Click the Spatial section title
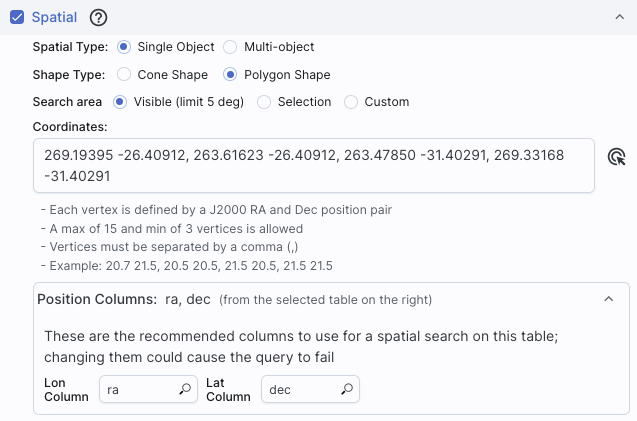The height and width of the screenshot is (421, 637). (x=54, y=17)
